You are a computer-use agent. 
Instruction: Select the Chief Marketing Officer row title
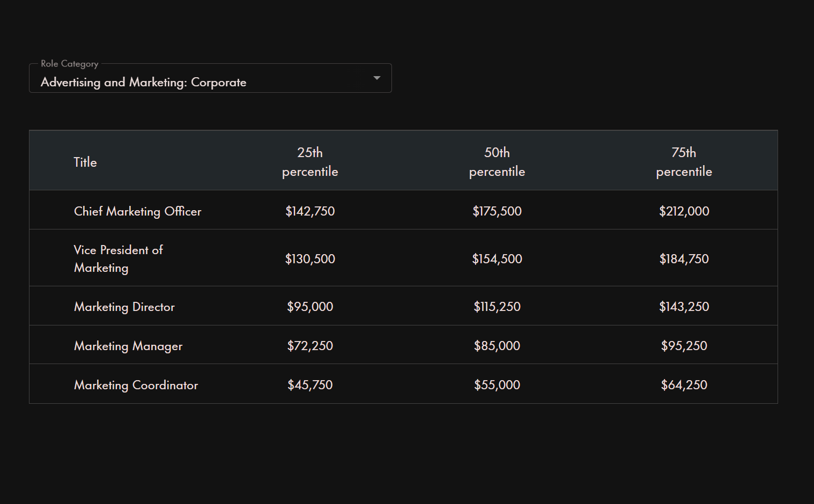coord(137,211)
